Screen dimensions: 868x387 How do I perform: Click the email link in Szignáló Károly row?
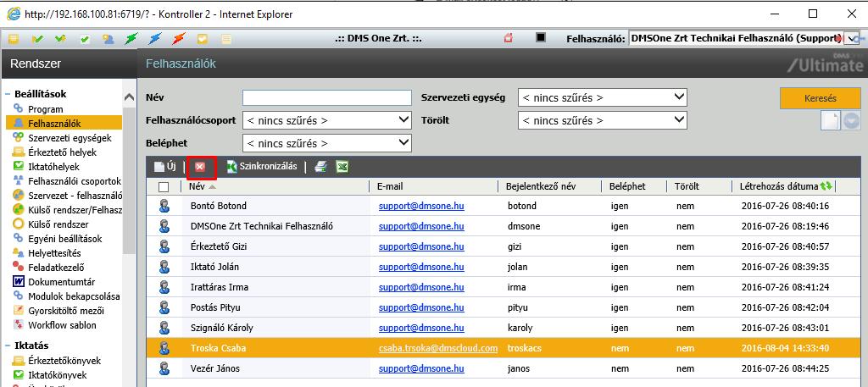click(421, 328)
